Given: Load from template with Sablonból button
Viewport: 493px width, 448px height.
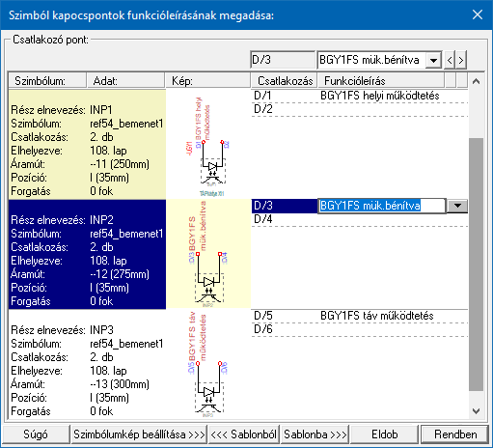Looking at the screenshot, I should 244,434.
